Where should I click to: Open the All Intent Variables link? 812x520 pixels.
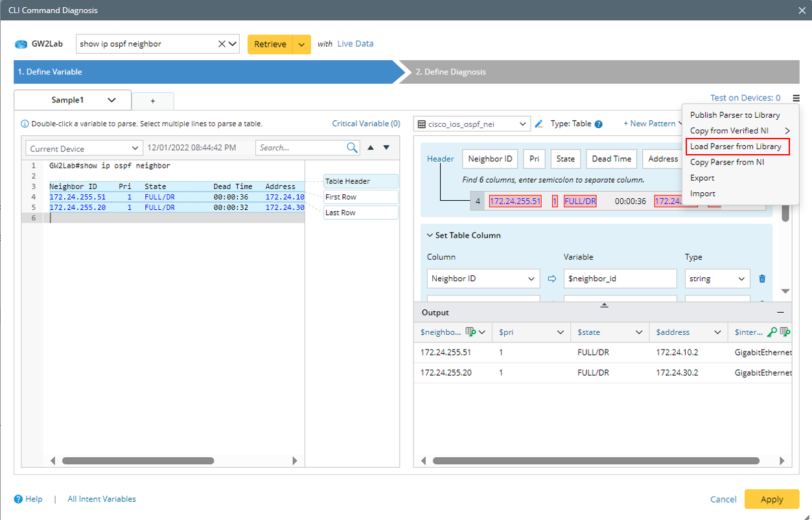[102, 499]
